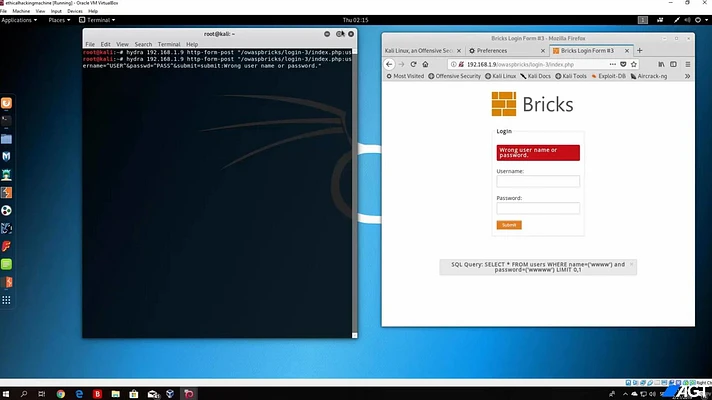The width and height of the screenshot is (712, 400).
Task: Open the terminal Search menu
Action: tap(143, 44)
